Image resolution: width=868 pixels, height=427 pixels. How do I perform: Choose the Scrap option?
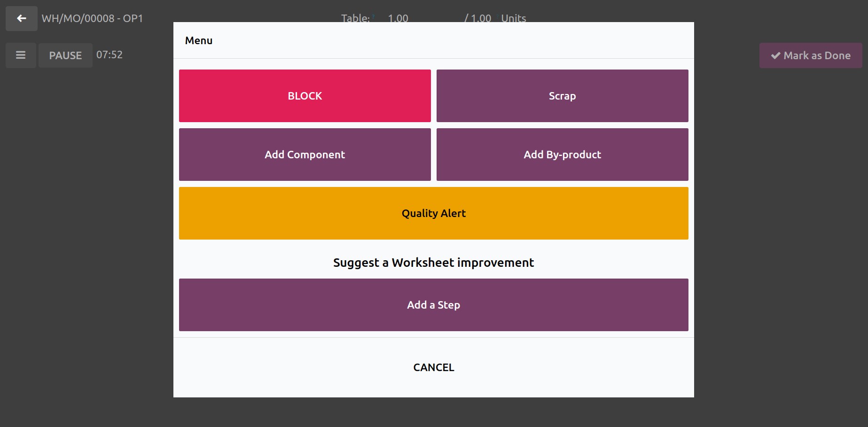coord(563,96)
